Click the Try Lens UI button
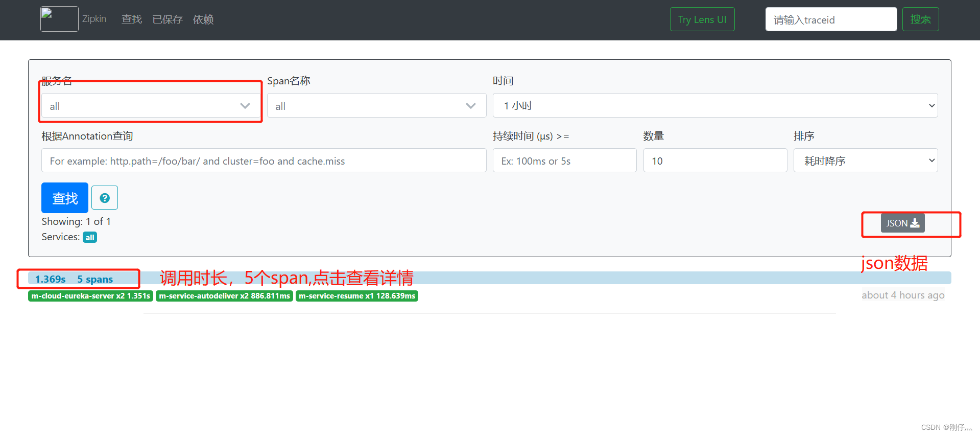Viewport: 980px width, 436px height. coord(702,19)
